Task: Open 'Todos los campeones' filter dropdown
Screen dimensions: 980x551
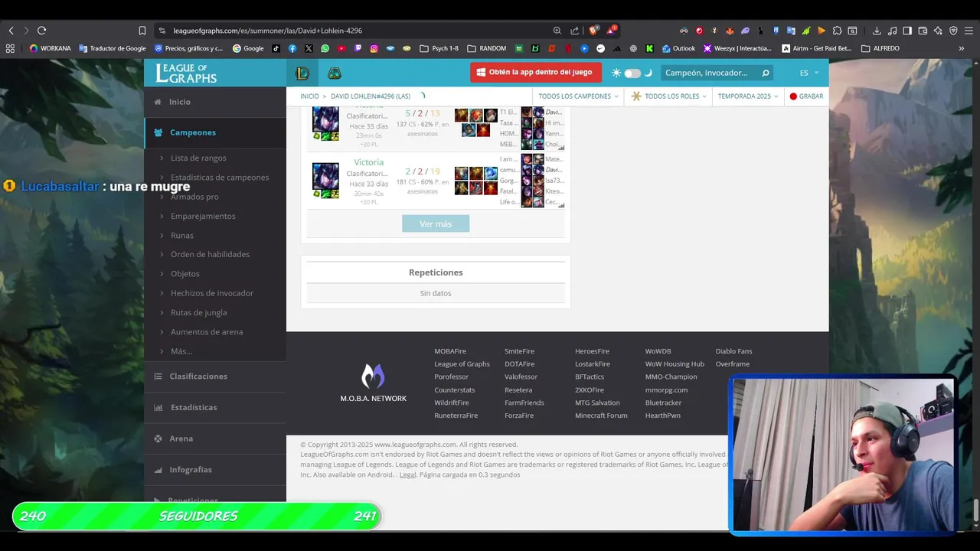Action: pos(578,96)
